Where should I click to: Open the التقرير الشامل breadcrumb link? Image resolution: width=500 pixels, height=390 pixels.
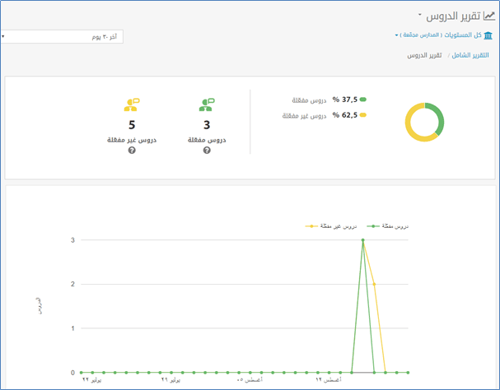click(x=470, y=55)
